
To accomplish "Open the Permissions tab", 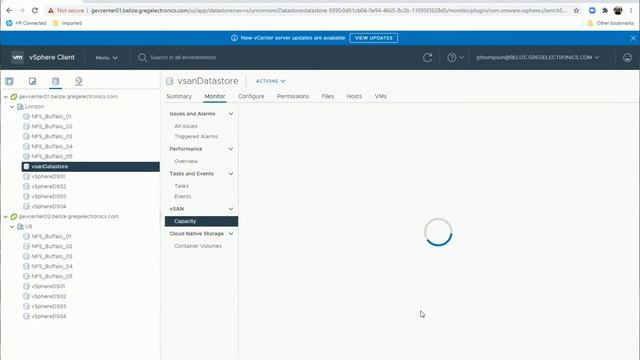I will click(293, 96).
